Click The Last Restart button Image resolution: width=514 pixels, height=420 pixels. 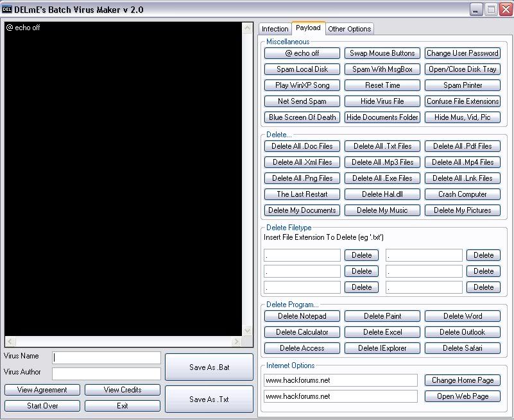[x=302, y=194]
